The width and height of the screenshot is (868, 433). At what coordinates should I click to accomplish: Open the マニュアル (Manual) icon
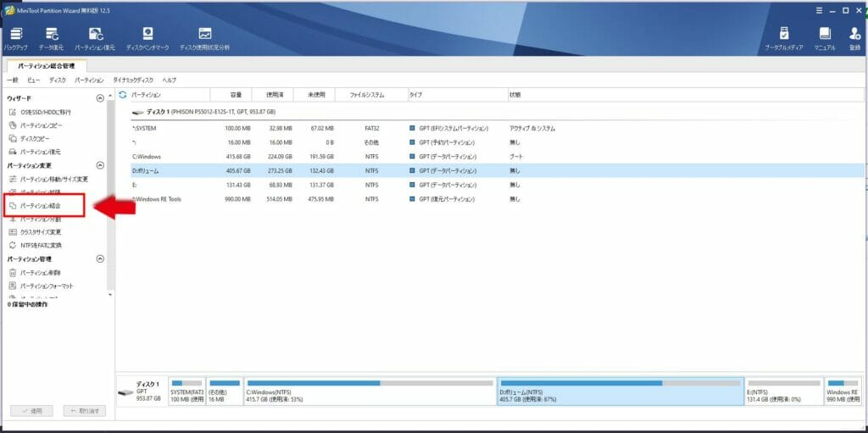(825, 39)
